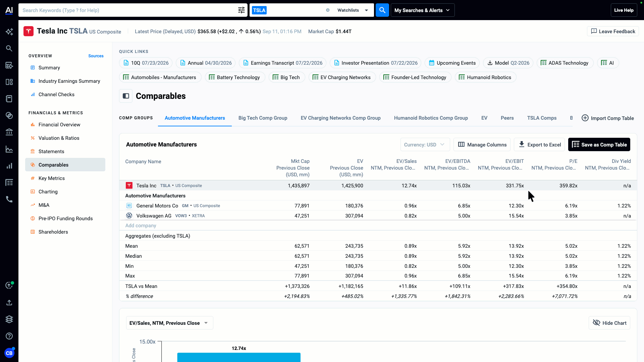Export the table to Excel
Screen dimensions: 644x362
[539, 144]
